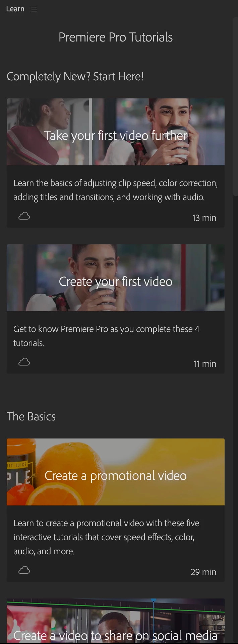This screenshot has width=238, height=644.
Task: Click the Get to know Premiere Pro description
Action: click(x=106, y=336)
